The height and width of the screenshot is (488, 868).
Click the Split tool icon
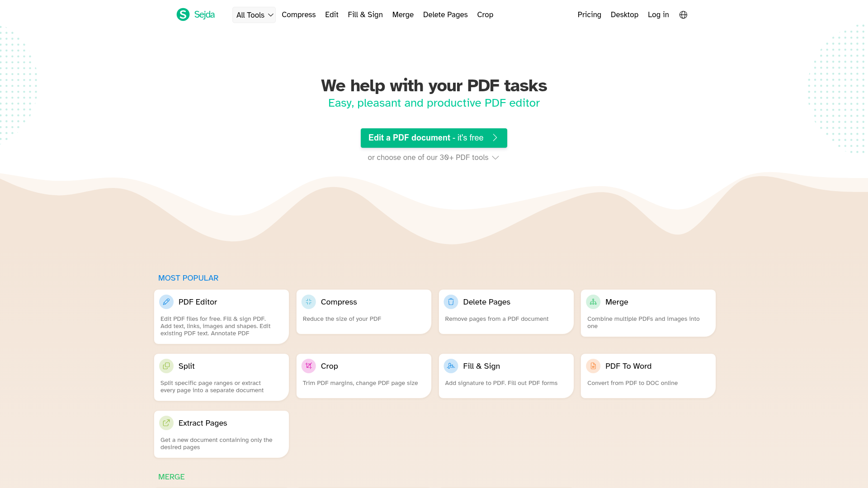pos(166,366)
